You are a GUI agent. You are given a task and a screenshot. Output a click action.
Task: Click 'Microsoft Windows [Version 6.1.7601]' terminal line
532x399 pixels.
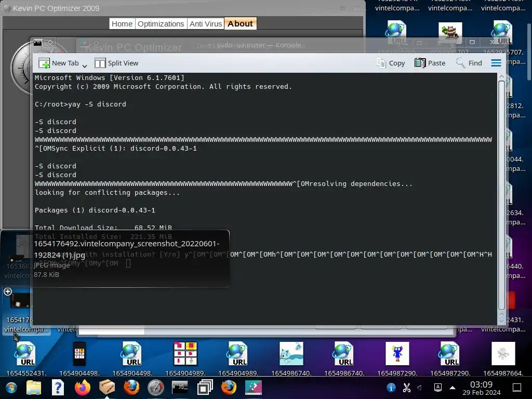[109, 78]
